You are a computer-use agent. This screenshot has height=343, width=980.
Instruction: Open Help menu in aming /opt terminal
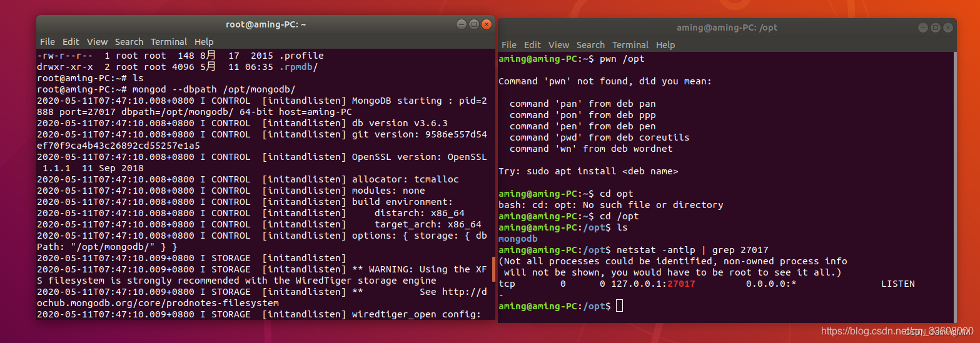point(665,45)
